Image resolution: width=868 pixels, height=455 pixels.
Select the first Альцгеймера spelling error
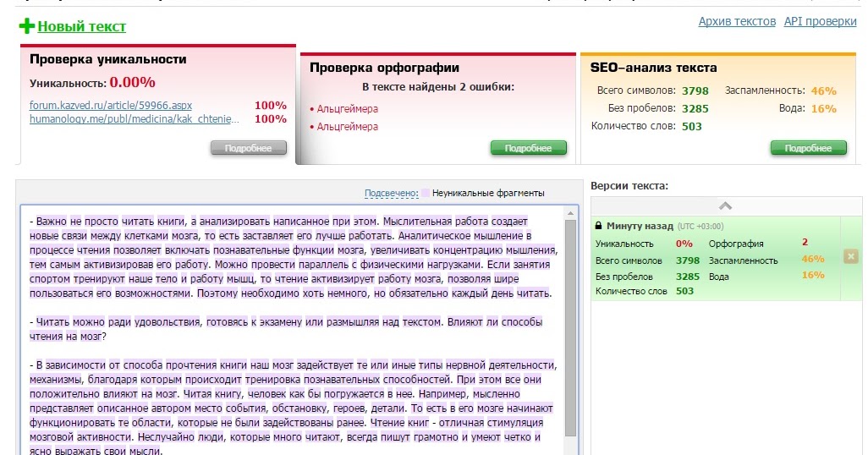tap(347, 109)
